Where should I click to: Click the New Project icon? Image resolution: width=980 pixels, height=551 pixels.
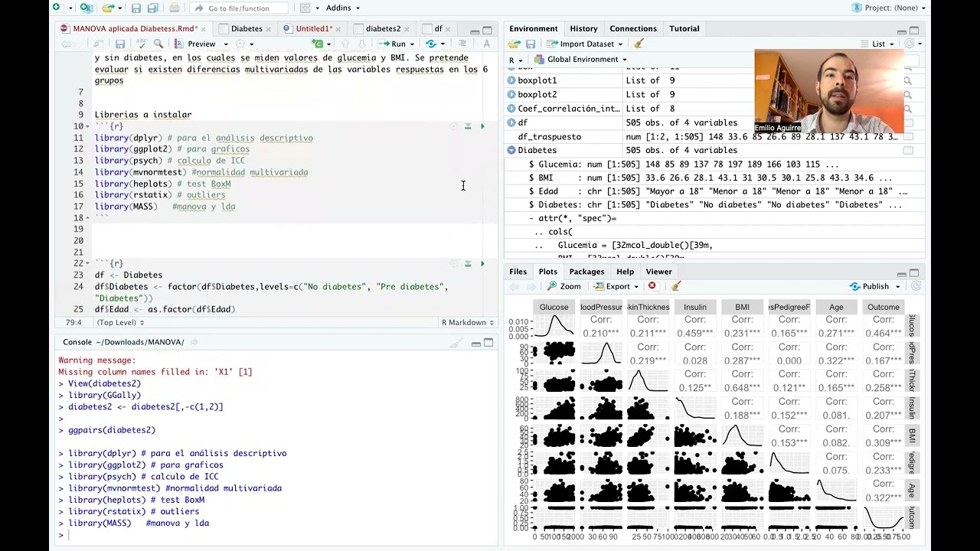coord(86,8)
